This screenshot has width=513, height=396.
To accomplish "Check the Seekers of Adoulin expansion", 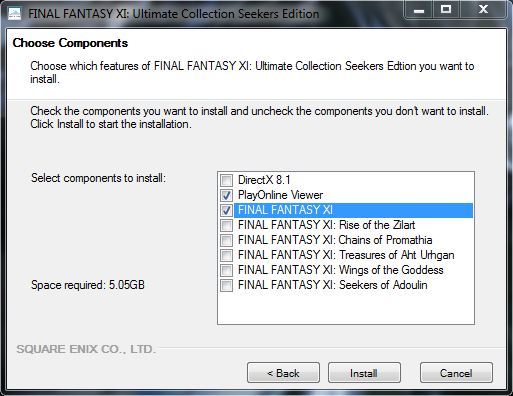I will coord(226,285).
